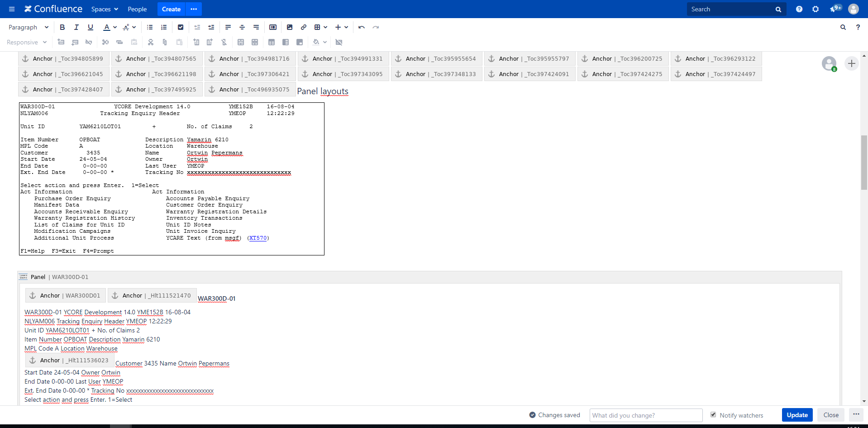Indent the current paragraph
The image size is (868, 428).
[211, 27]
